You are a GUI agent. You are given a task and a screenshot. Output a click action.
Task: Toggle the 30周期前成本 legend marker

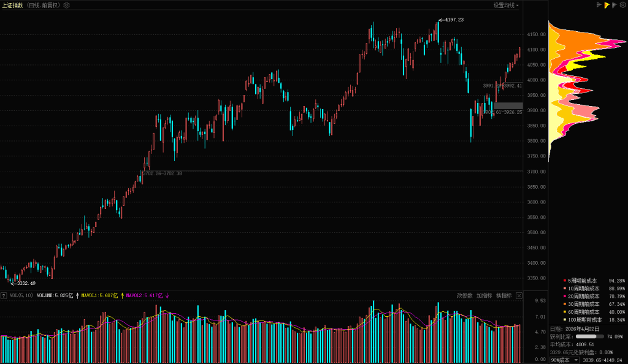coord(565,304)
